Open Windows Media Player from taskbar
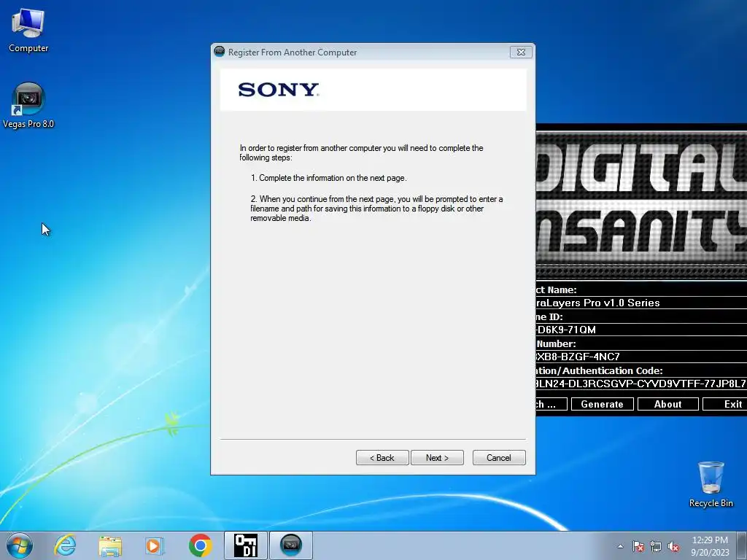Screen dimensions: 747x560 [x=155, y=545]
